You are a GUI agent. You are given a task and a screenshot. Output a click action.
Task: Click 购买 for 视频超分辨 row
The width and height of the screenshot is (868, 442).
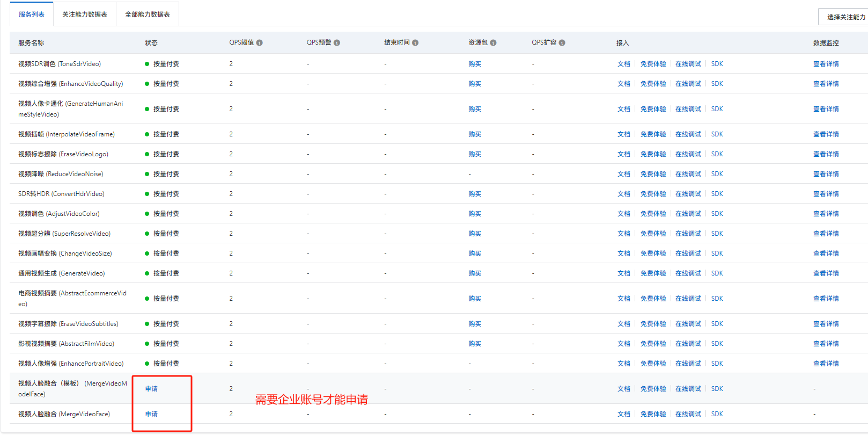475,234
